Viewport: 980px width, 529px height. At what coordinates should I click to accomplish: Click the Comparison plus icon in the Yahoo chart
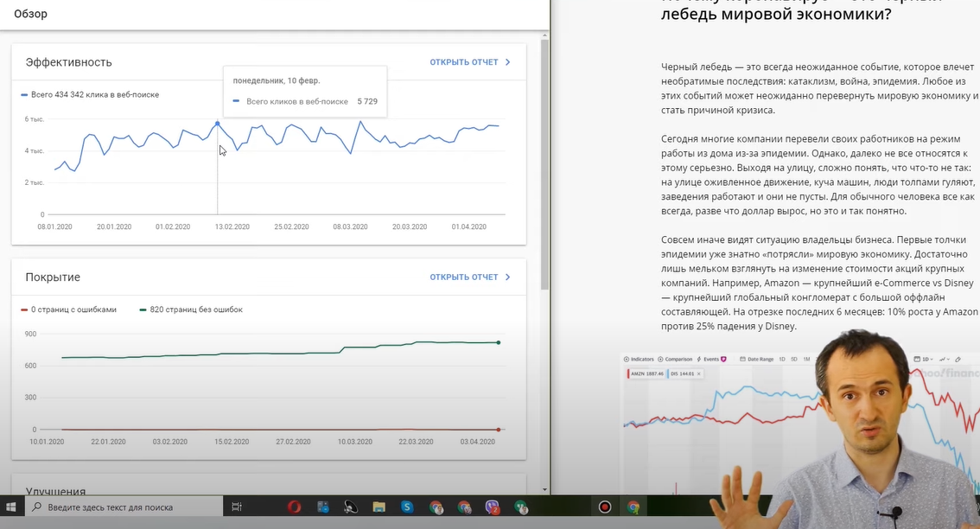coord(660,360)
